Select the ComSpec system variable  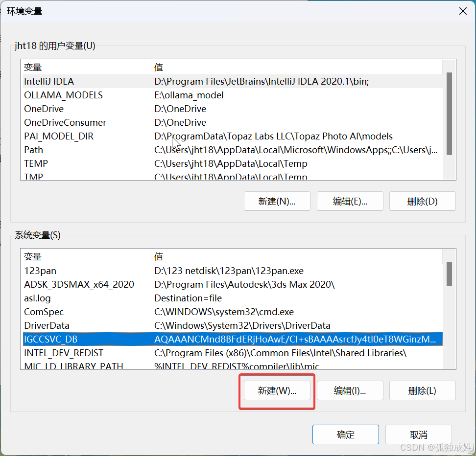point(98,312)
